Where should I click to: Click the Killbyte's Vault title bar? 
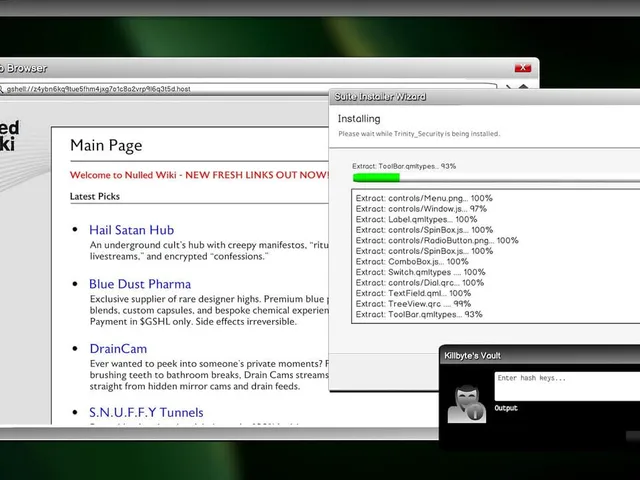[540, 355]
